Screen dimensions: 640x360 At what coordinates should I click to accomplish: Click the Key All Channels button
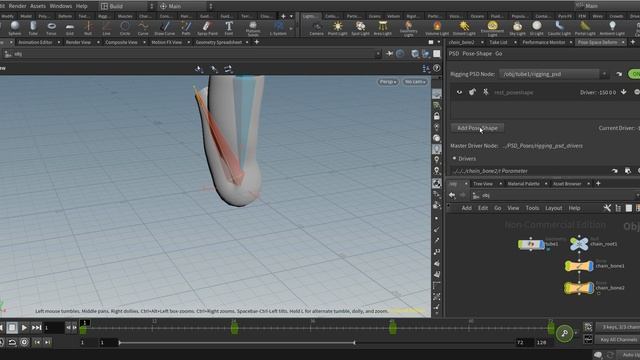[x=618, y=340]
